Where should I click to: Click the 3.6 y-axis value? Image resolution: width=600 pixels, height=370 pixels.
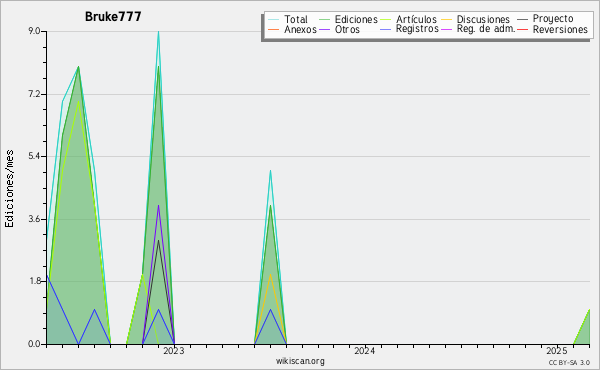[34, 219]
